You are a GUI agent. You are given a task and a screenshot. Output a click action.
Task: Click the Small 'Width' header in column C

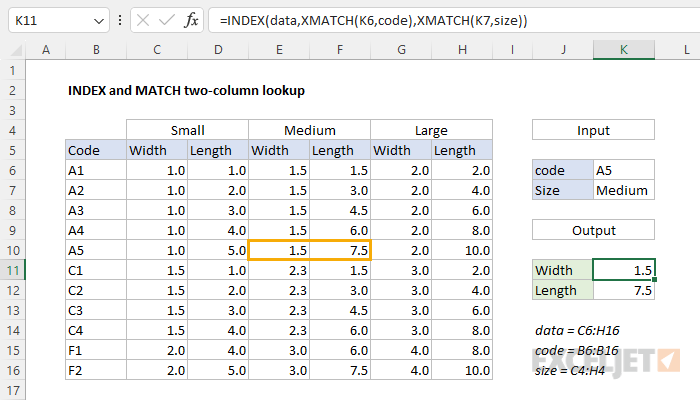click(157, 150)
